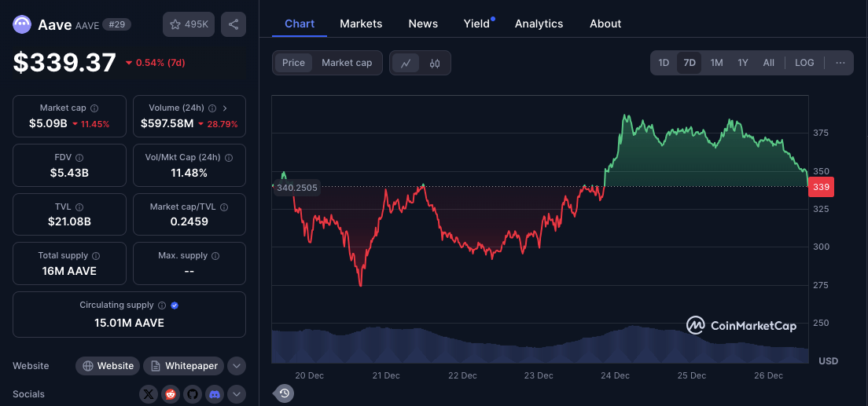This screenshot has width=868, height=406.
Task: Toggle chart to Price view
Action: 293,63
